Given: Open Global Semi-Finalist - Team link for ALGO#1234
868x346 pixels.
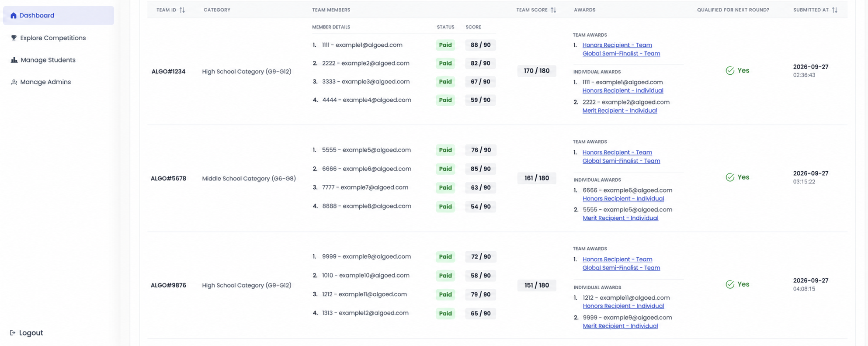Looking at the screenshot, I should pyautogui.click(x=621, y=53).
